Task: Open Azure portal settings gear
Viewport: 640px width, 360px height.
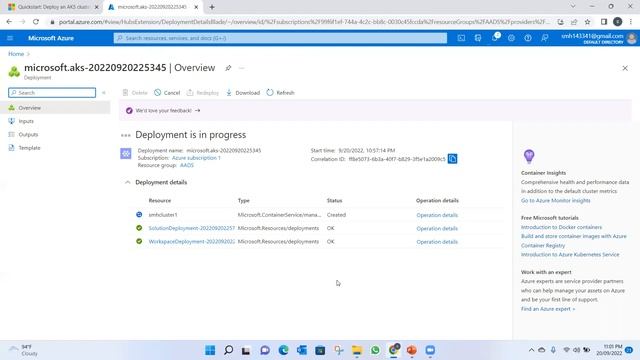Action: pyautogui.click(x=511, y=38)
